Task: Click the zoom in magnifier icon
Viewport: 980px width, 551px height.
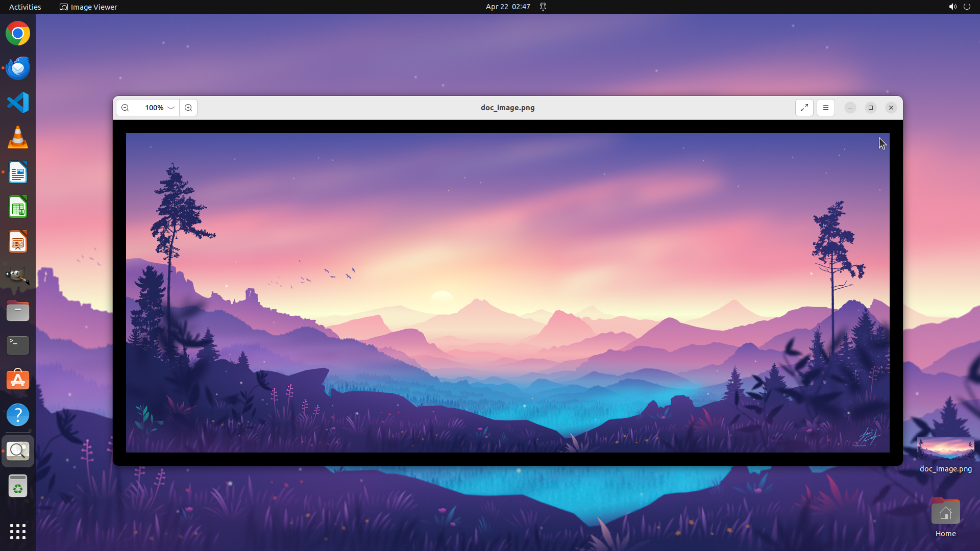Action: point(188,108)
